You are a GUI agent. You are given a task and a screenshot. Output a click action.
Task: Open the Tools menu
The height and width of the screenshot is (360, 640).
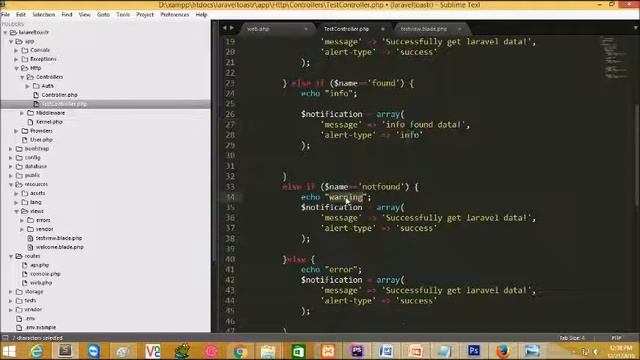[x=123, y=14]
